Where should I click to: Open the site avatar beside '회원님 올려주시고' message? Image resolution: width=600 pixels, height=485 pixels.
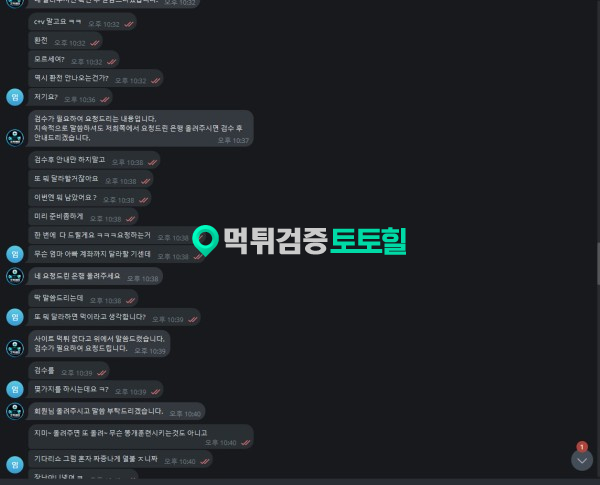15,411
